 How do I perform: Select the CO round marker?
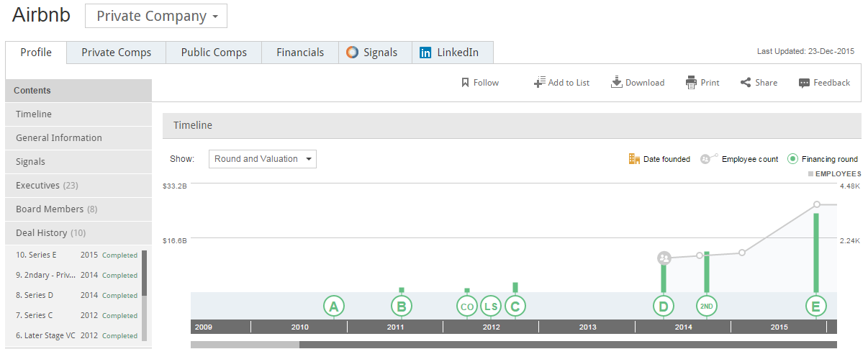click(467, 307)
